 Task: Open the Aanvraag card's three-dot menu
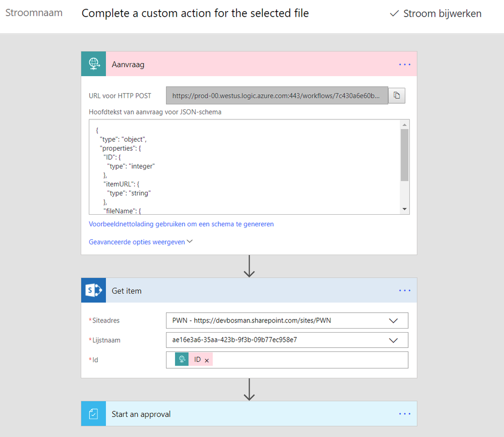pyautogui.click(x=405, y=65)
